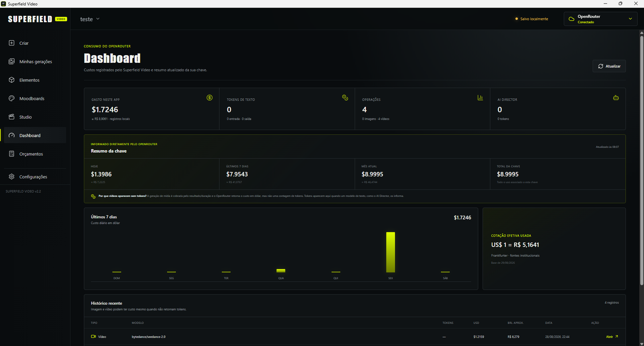Refresh data with the Atualizar button
Screen dimensions: 644x346
point(609,66)
